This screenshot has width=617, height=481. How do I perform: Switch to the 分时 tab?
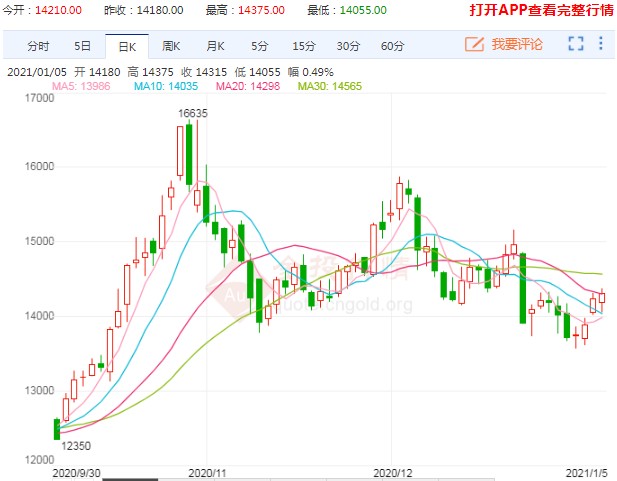pyautogui.click(x=38, y=46)
